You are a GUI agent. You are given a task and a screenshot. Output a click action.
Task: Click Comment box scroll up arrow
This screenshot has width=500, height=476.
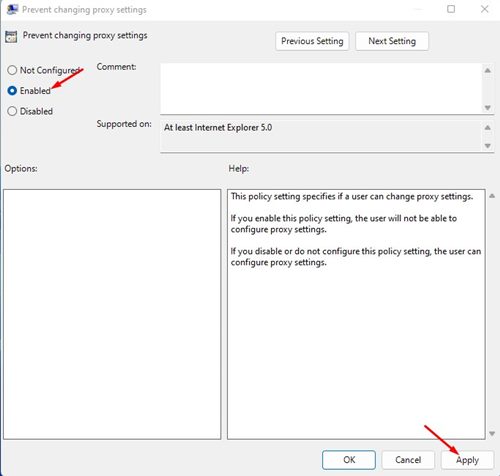pos(488,71)
